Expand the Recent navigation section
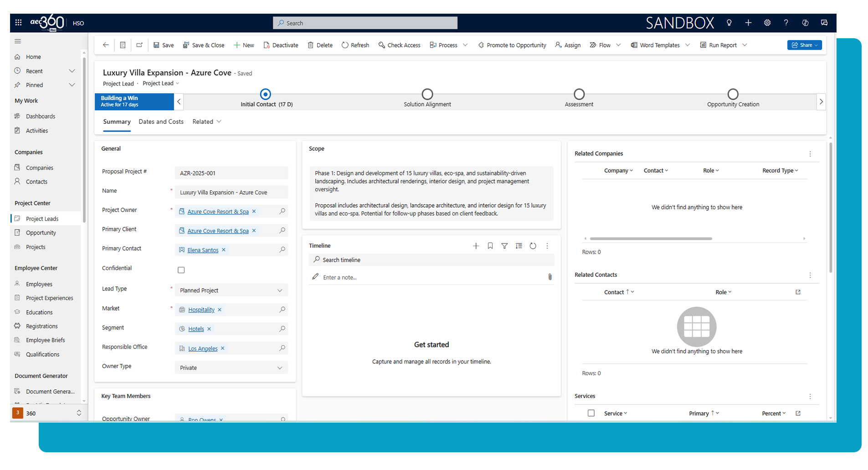Viewport: 868px width, 470px height. point(72,71)
